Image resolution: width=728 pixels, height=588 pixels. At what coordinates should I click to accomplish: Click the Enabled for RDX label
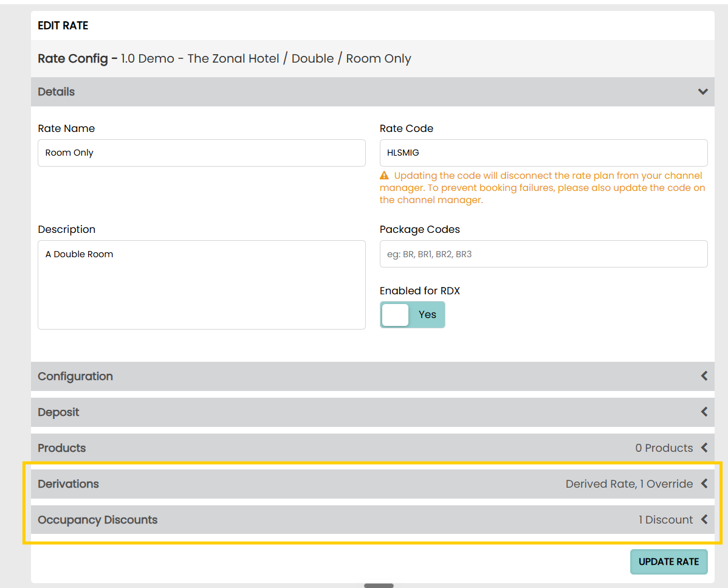click(x=420, y=291)
